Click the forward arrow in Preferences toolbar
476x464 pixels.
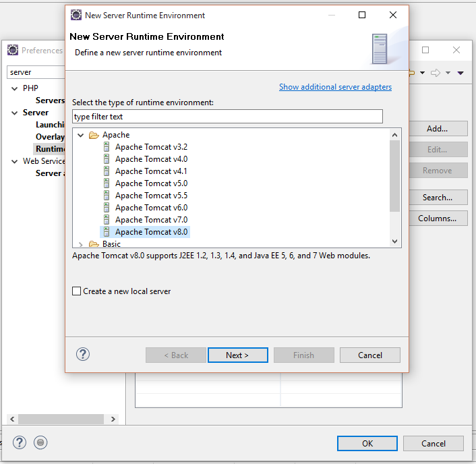point(436,73)
